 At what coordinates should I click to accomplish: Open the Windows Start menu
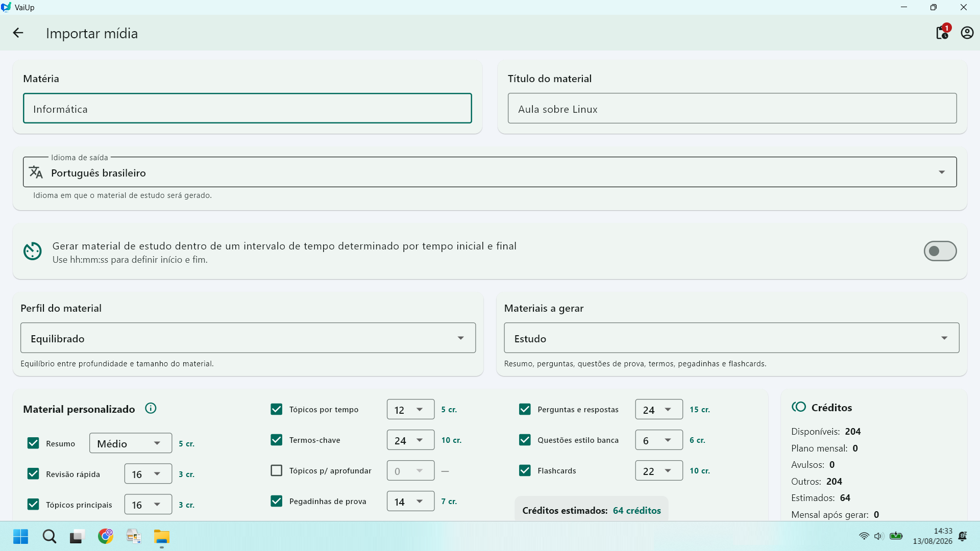click(20, 536)
